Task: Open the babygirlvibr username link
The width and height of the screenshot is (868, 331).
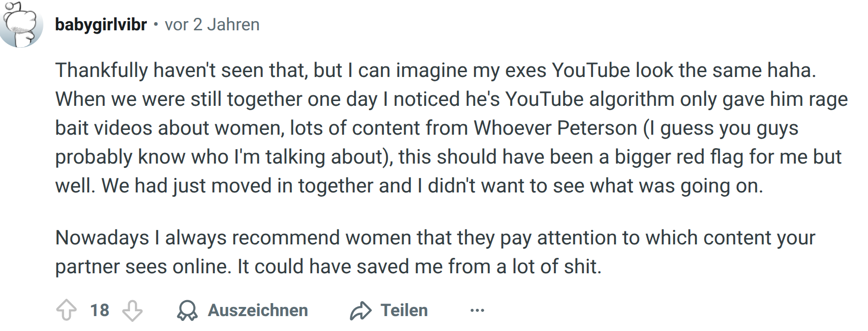Action: coord(101,25)
